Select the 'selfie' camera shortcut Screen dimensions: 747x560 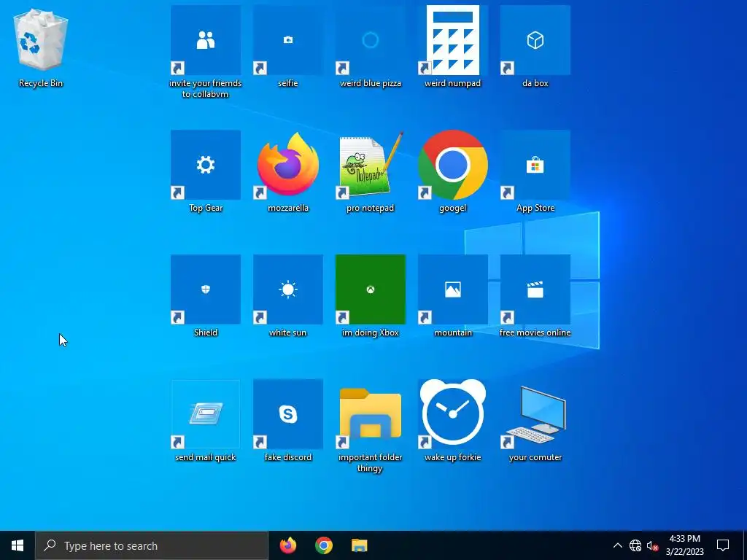click(x=287, y=46)
